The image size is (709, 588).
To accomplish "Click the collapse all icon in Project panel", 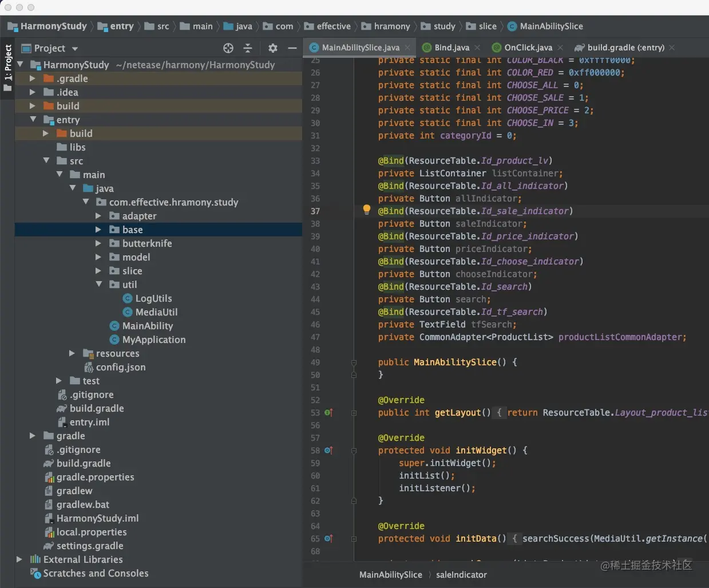I will pyautogui.click(x=248, y=48).
